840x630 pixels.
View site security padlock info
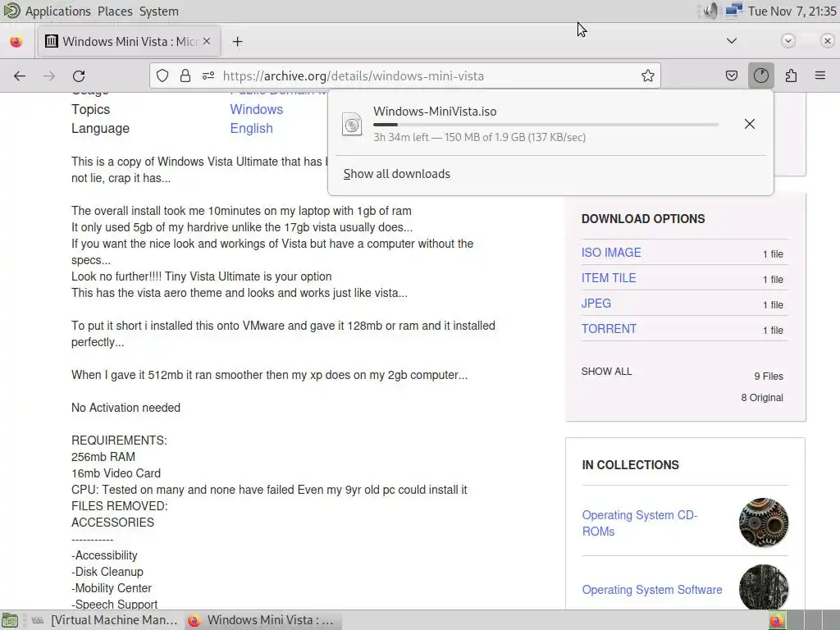coord(185,76)
